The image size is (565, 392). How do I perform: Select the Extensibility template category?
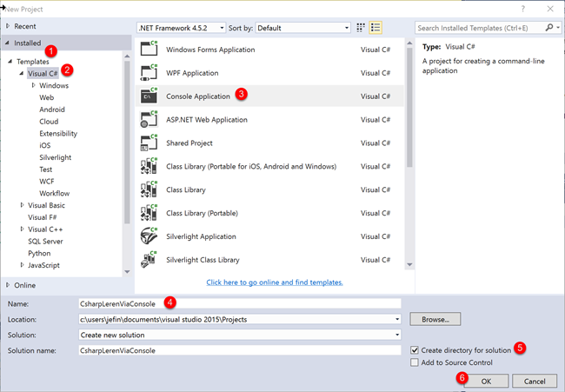(58, 133)
